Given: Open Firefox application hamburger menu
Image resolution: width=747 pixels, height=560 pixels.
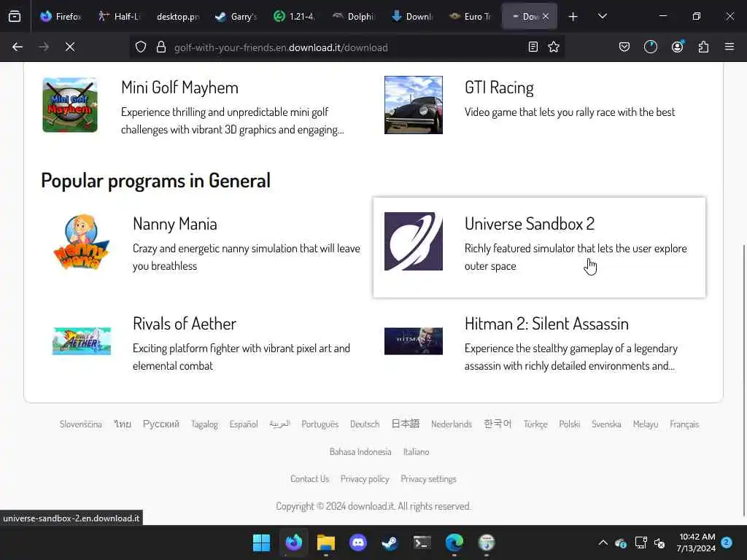Looking at the screenshot, I should tap(729, 47).
